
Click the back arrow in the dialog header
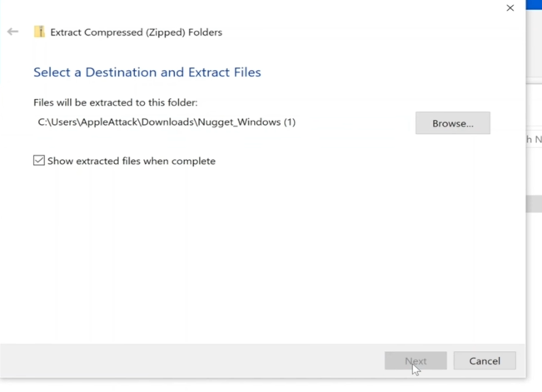tap(12, 32)
